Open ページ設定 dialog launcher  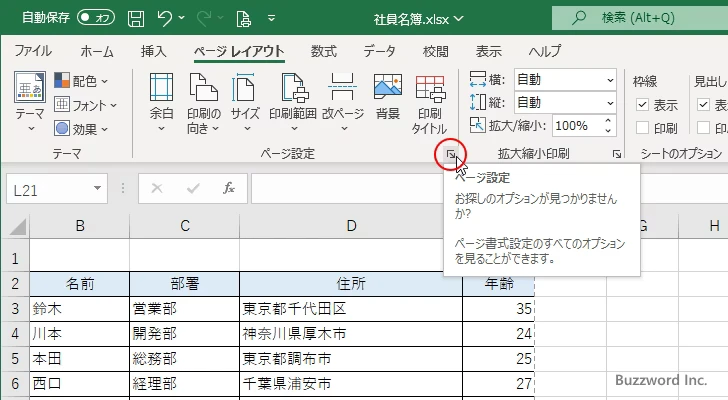tap(452, 154)
